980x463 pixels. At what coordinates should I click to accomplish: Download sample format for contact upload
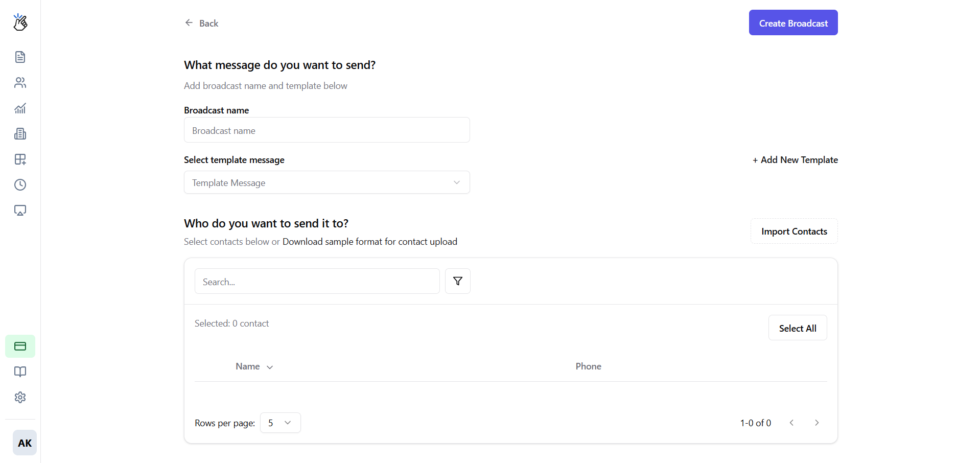[369, 242]
